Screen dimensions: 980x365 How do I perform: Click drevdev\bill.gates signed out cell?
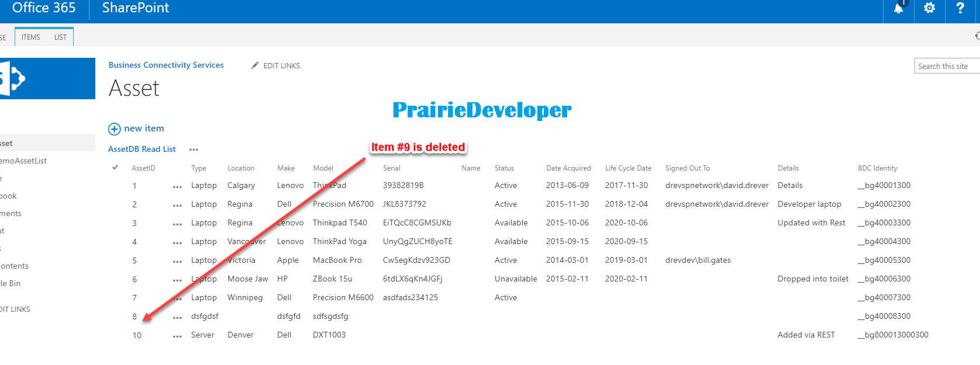(698, 260)
